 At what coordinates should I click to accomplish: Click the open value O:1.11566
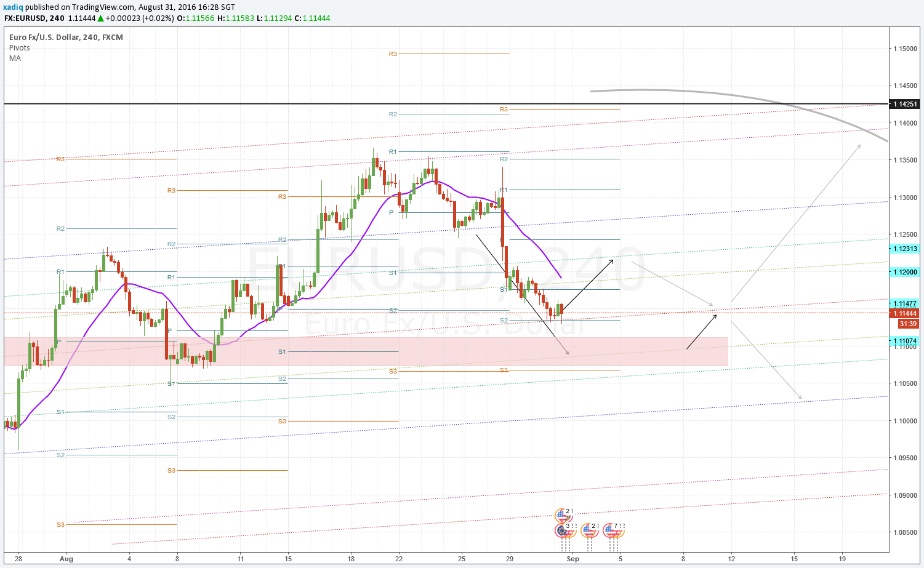[x=196, y=18]
